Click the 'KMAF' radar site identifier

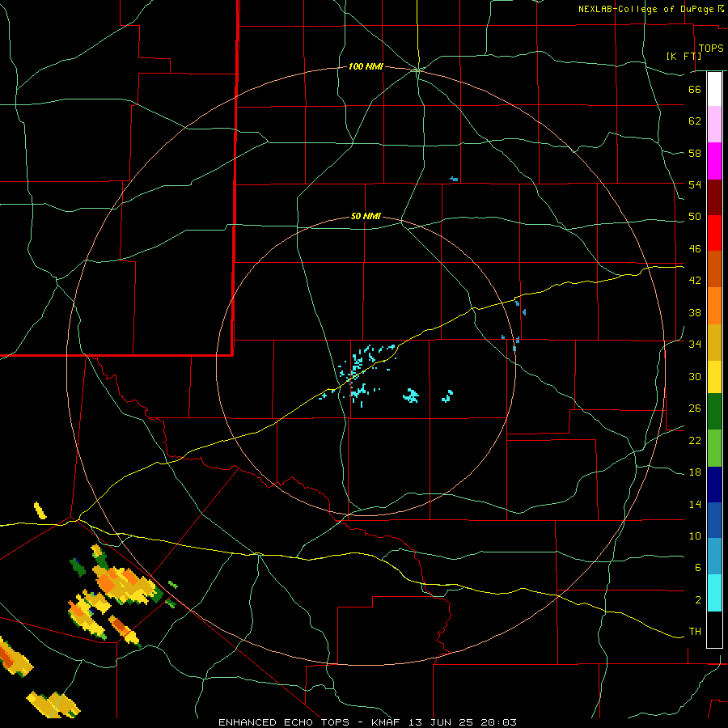tap(387, 722)
